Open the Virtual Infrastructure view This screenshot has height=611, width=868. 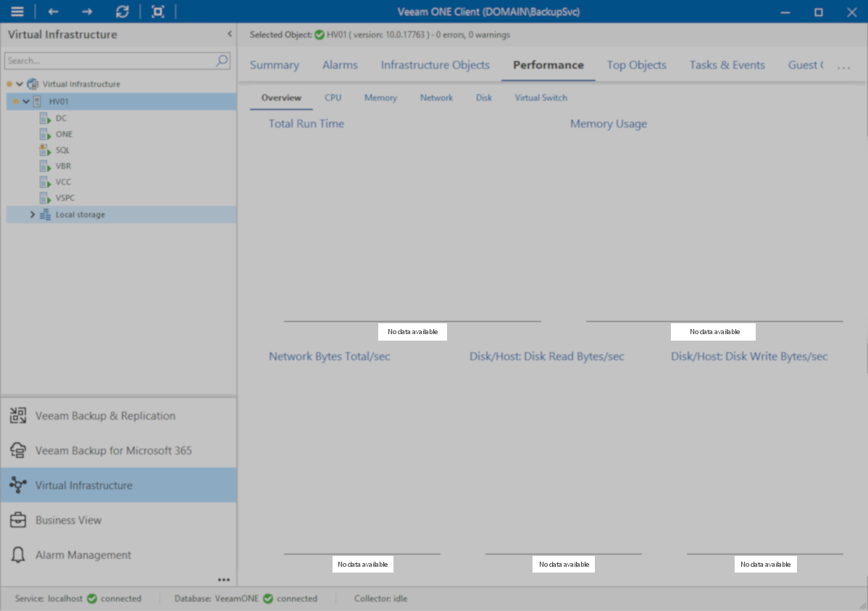pyautogui.click(x=119, y=486)
